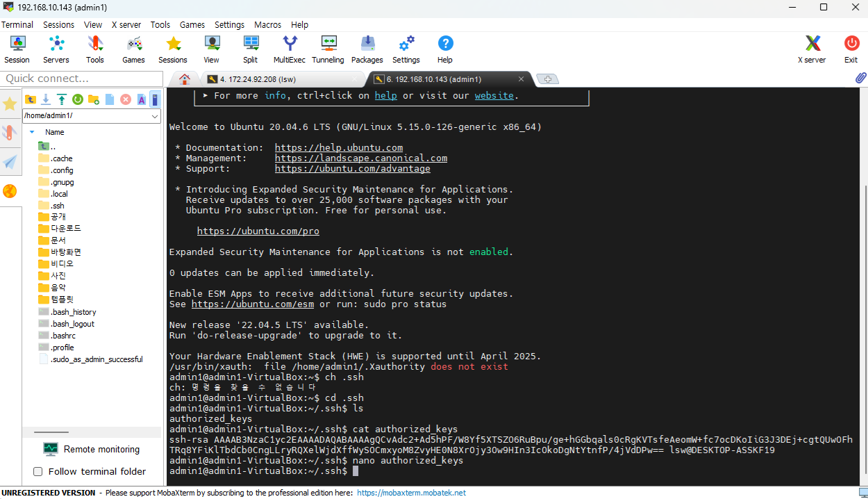
Task: Follow the landscape.canonical.com link
Action: tap(361, 158)
